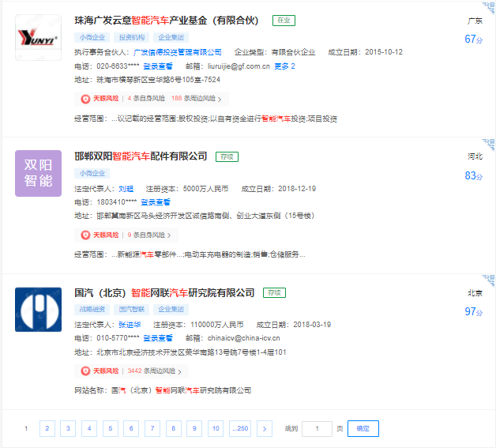Open 4 条自身风险 details
The height and width of the screenshot is (448, 496).
point(146,99)
